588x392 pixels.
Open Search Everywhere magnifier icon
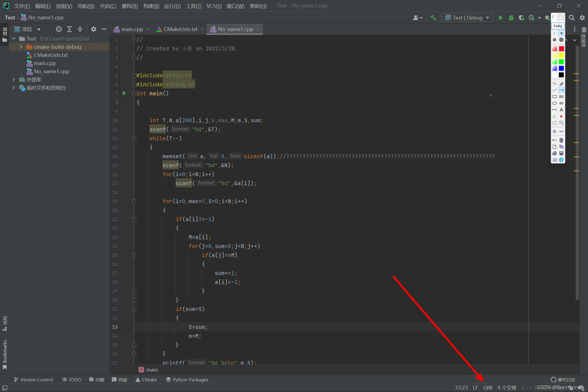click(571, 18)
